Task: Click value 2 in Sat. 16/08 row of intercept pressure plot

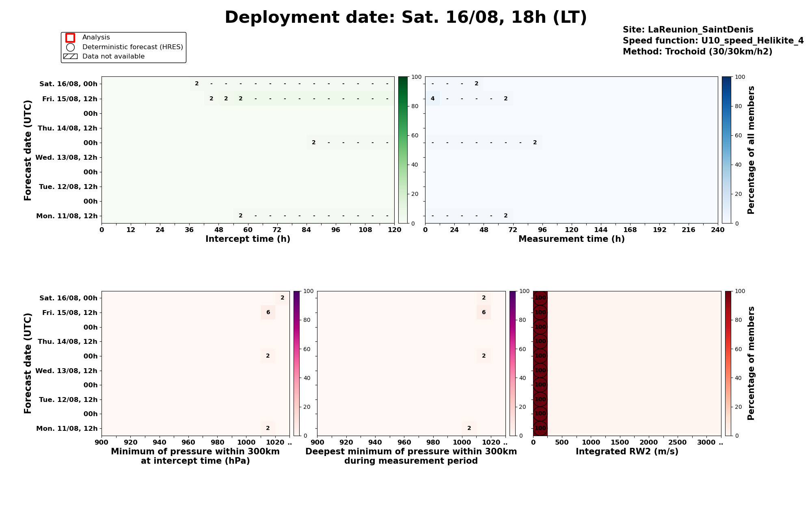Action: pos(282,298)
